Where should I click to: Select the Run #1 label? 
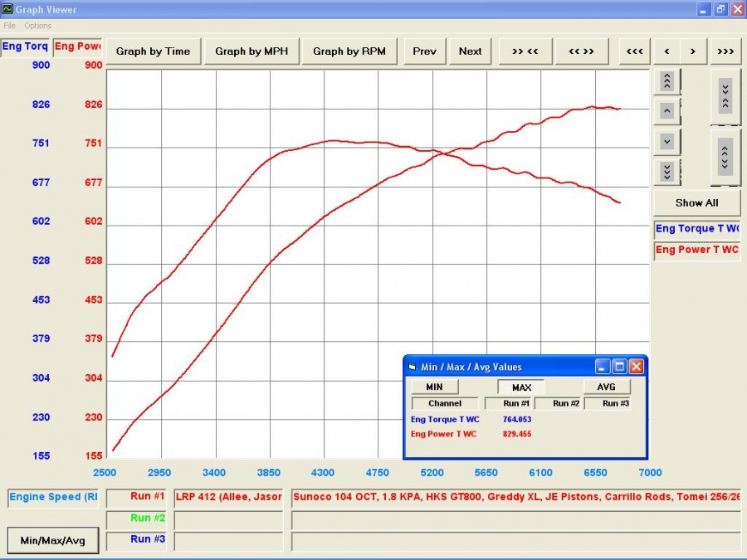(136, 497)
